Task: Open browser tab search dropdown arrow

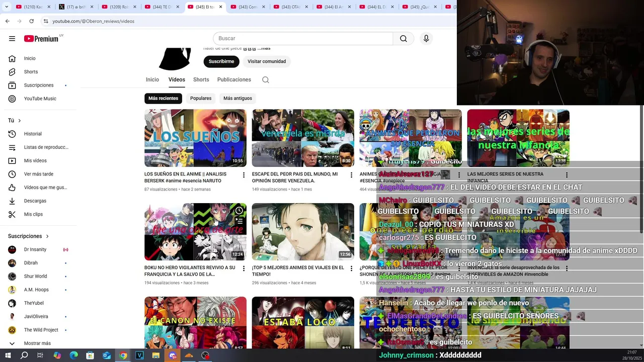Action: (7, 7)
